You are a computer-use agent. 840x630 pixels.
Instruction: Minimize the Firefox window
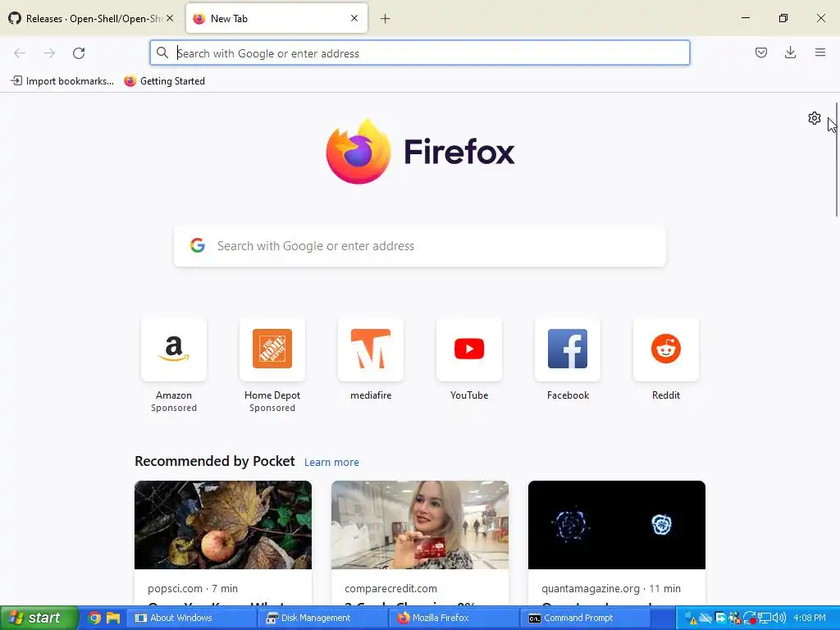745,18
